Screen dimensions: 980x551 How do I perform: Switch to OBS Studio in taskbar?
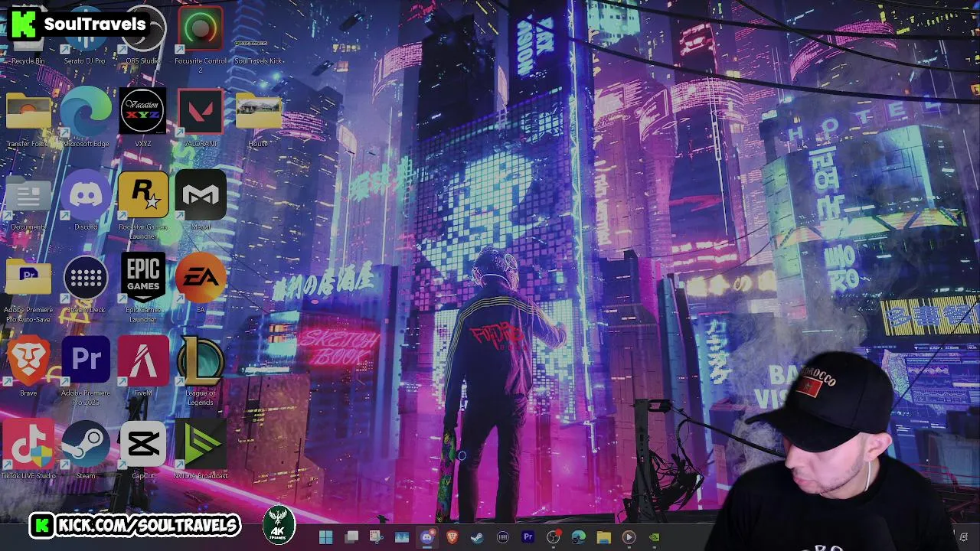pos(553,537)
